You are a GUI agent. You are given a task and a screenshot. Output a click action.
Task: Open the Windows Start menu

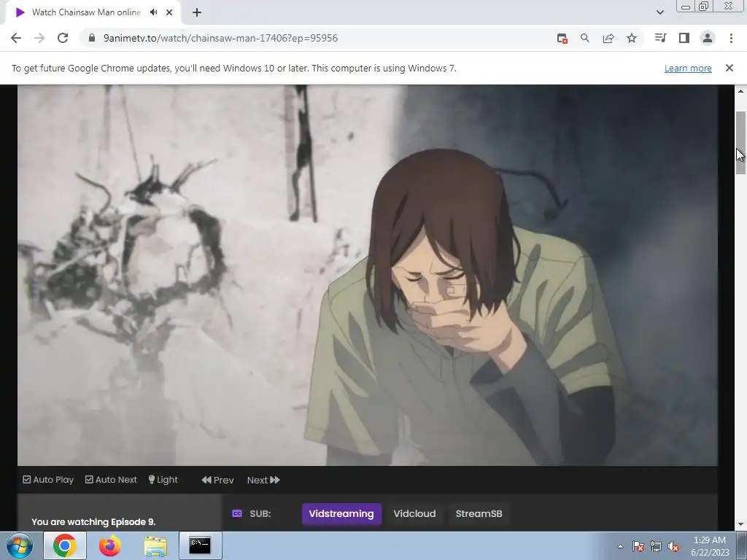(x=20, y=545)
